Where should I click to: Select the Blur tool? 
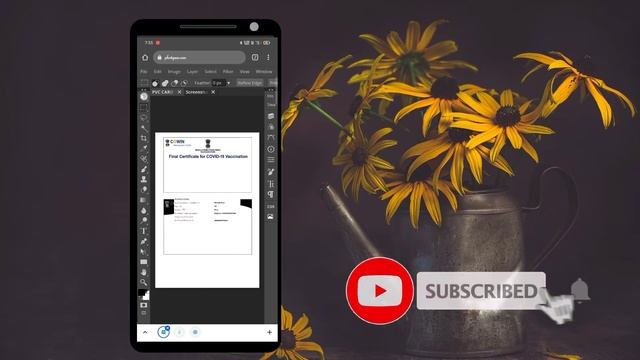(x=144, y=211)
